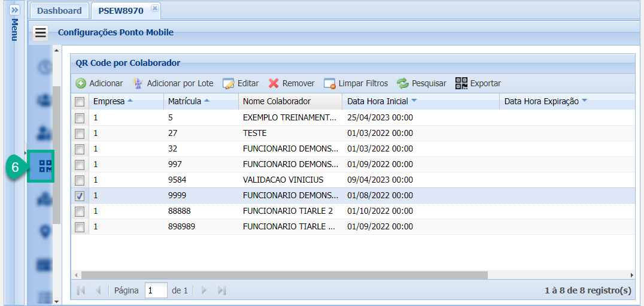Click the Página number input field
This screenshot has width=644, height=306.
156,290
